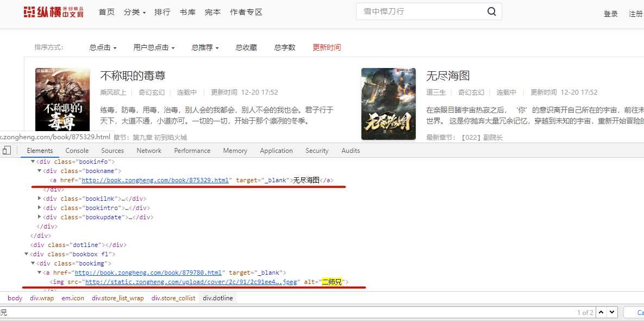644x321 pixels.
Task: Switch to the Performance tab
Action: pos(192,150)
